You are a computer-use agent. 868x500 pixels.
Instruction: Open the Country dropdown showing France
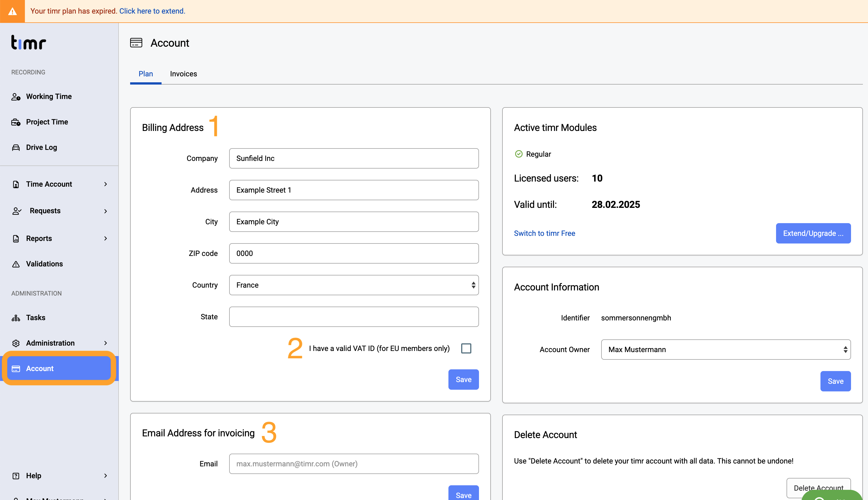pos(354,285)
